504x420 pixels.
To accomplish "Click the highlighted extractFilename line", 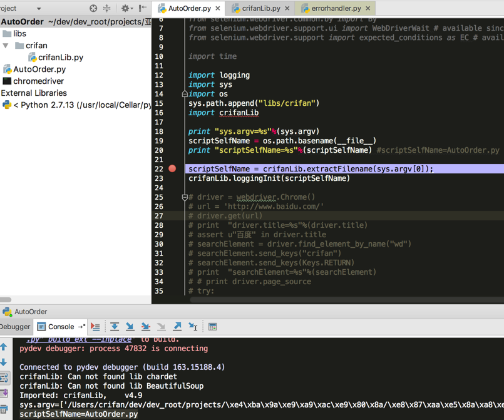I will tap(311, 169).
